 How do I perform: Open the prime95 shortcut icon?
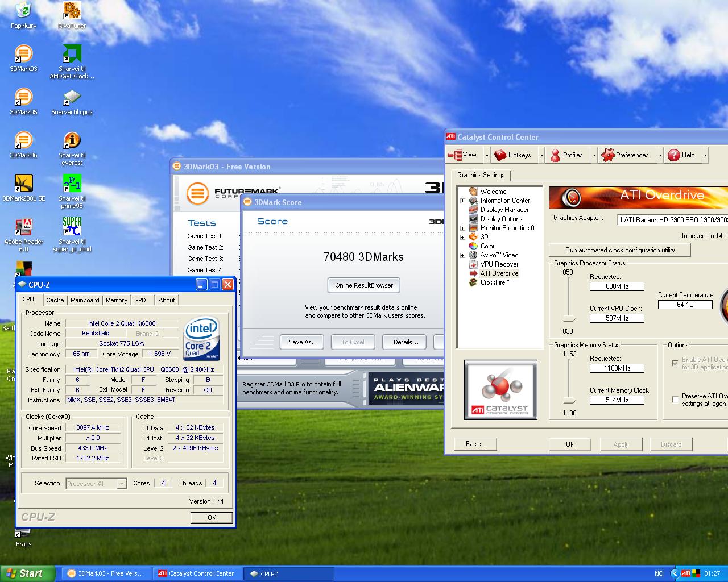pos(72,192)
